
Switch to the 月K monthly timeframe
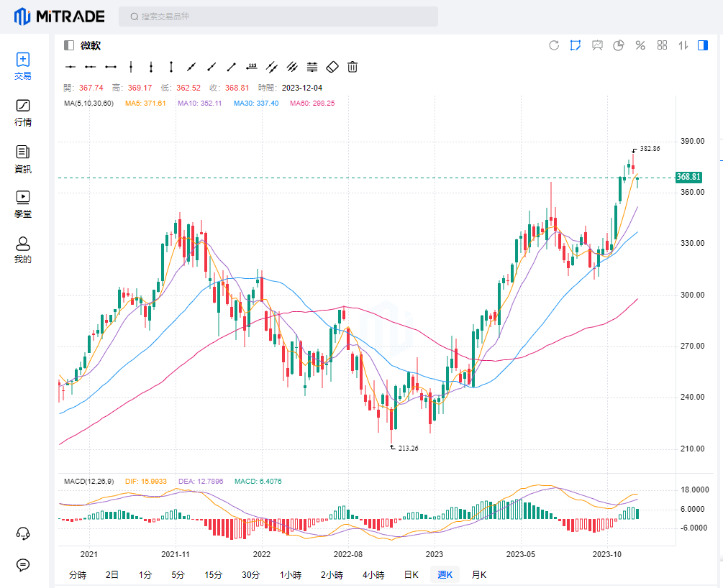[x=478, y=574]
